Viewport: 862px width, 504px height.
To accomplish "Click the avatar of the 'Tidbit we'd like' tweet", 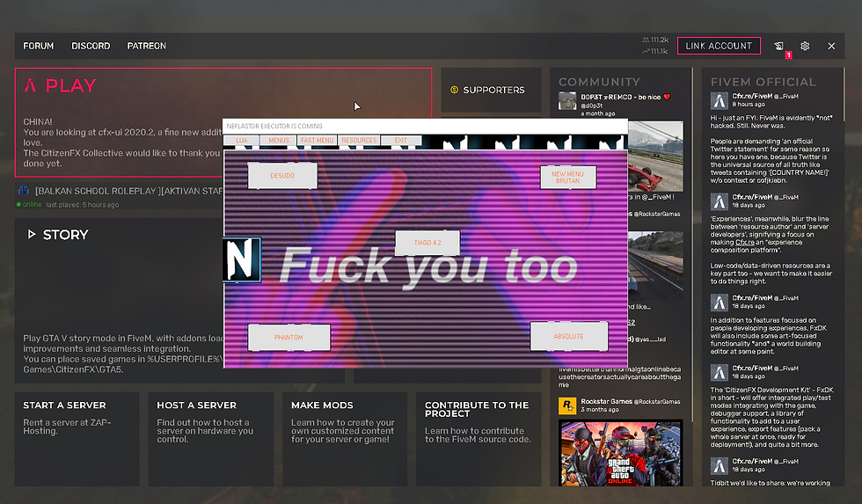I will [720, 466].
